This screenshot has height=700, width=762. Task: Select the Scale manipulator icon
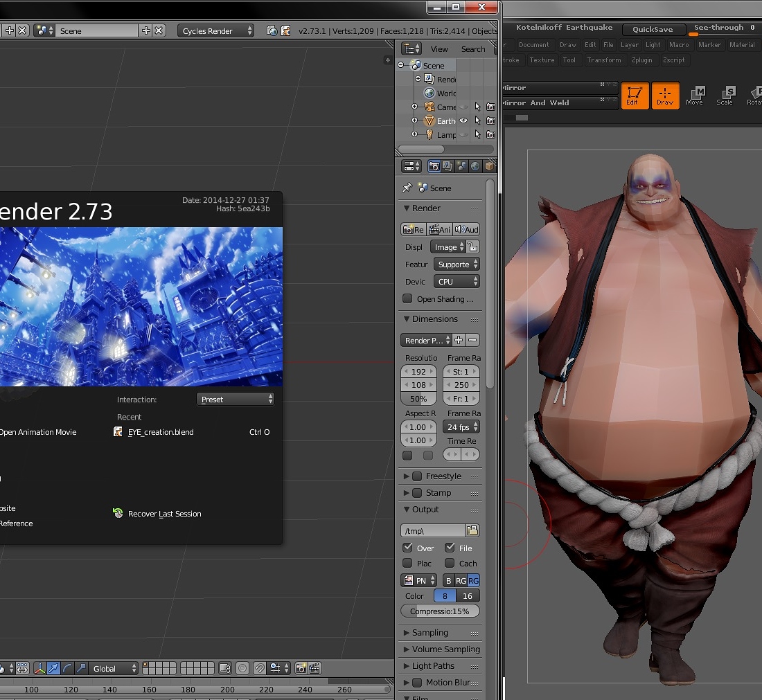tap(81, 668)
